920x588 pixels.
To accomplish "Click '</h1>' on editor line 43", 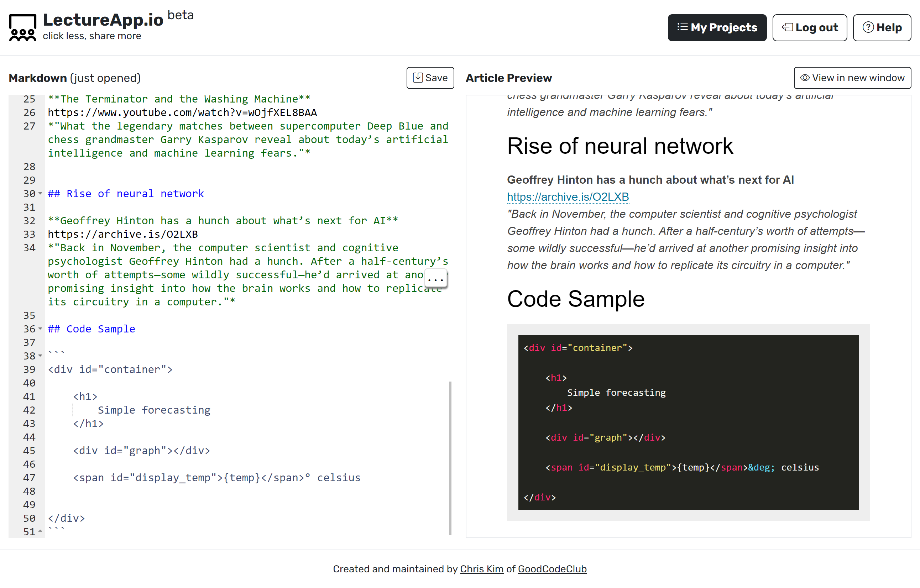I will coord(88,424).
